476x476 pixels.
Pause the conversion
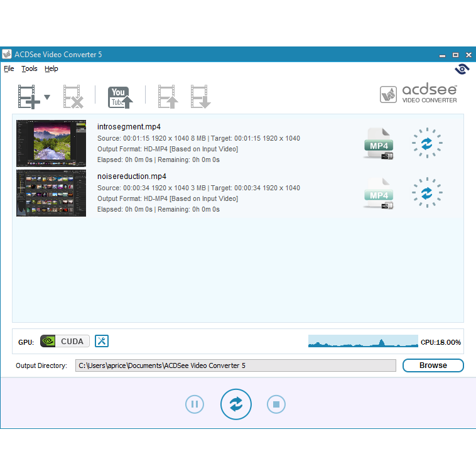[x=195, y=404]
